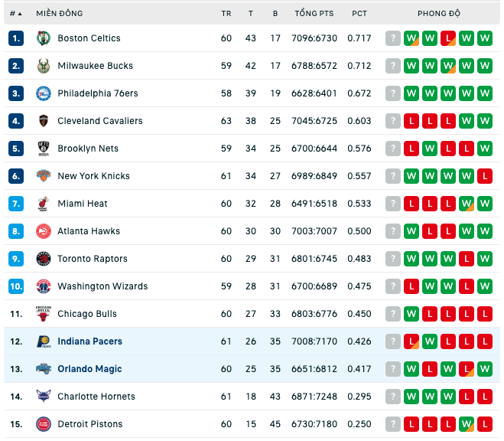Screen dimensions: 504x441
Task: Click the New York Knicks logo
Action: pos(44,176)
